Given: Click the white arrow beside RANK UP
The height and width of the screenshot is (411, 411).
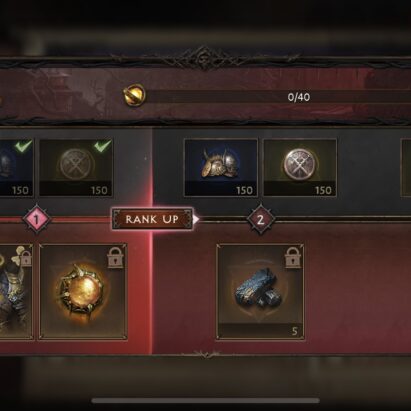Looking at the screenshot, I should [196, 219].
